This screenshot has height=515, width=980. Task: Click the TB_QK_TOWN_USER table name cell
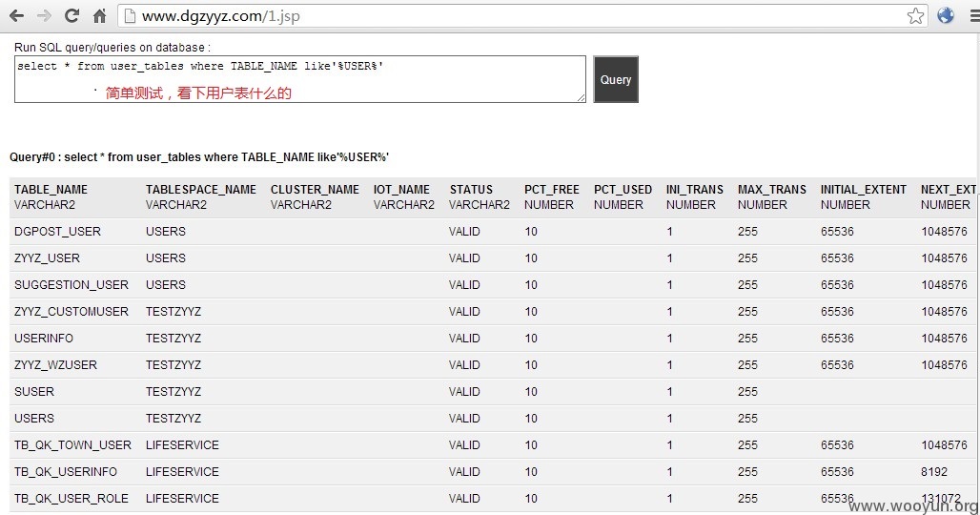coord(72,445)
